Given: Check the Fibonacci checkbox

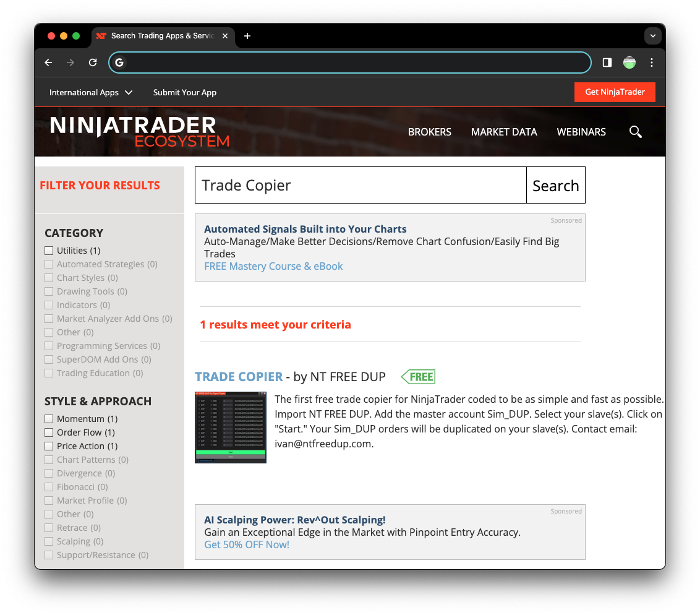Looking at the screenshot, I should click(49, 487).
